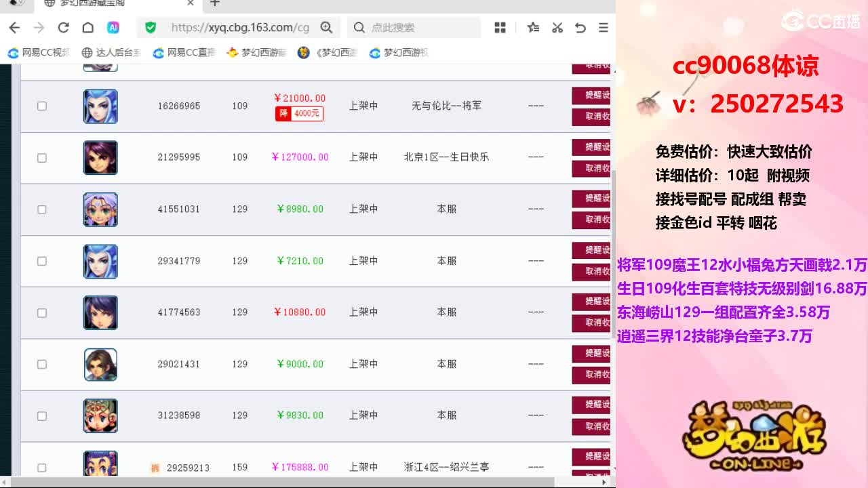
Task: Open the browser hamburger menu
Action: tap(603, 28)
